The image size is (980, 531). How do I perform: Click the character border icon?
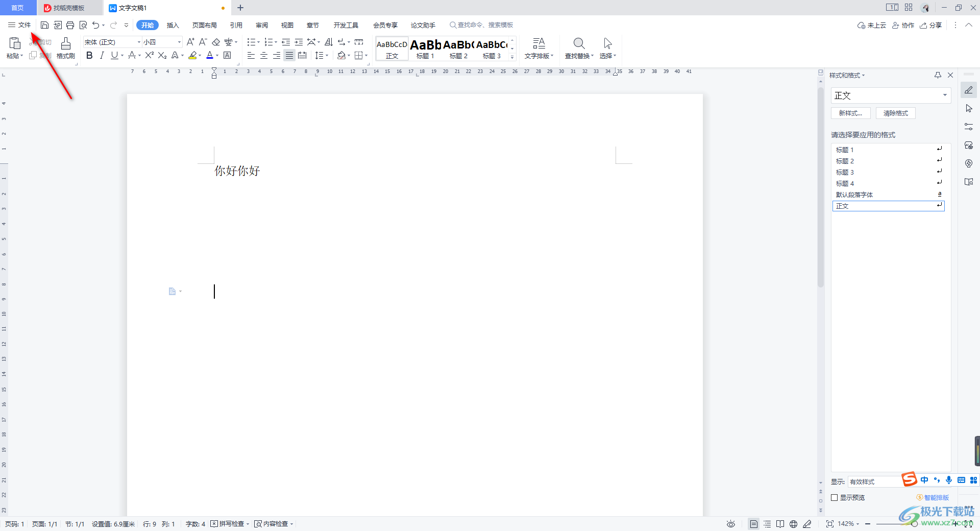pos(228,55)
